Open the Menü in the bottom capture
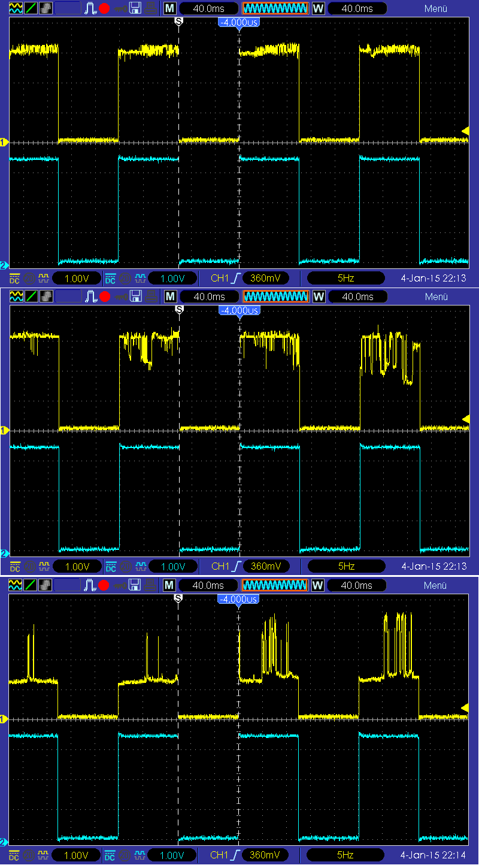 click(x=435, y=585)
